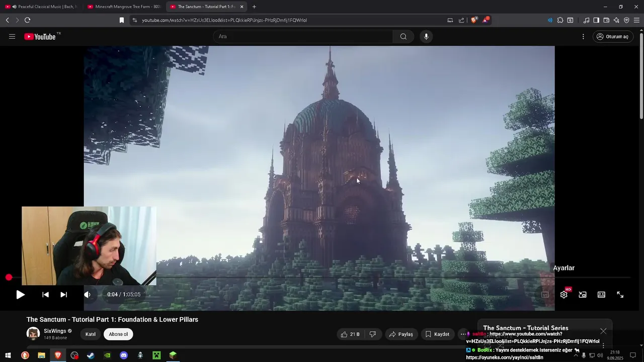Screen dimensions: 644x362
Task: Click the address bar URL
Action: (x=224, y=20)
